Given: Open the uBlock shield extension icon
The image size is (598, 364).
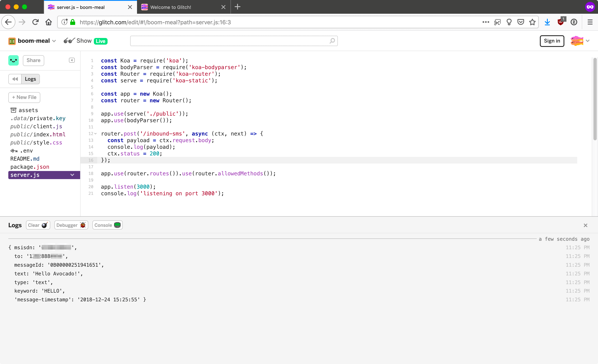Looking at the screenshot, I should (561, 22).
